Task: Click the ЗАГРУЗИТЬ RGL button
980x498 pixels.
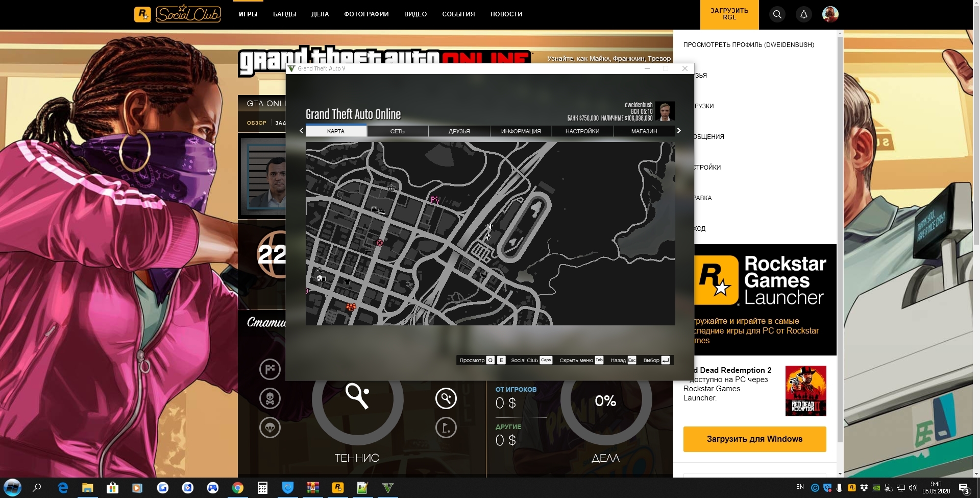Action: tap(729, 14)
